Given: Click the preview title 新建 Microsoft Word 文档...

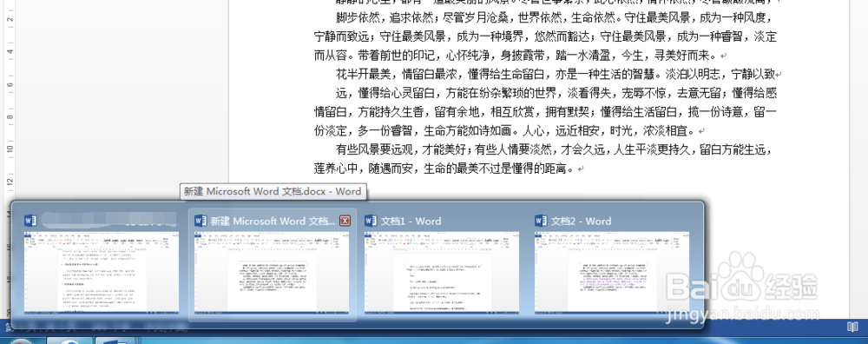Looking at the screenshot, I should (273, 221).
